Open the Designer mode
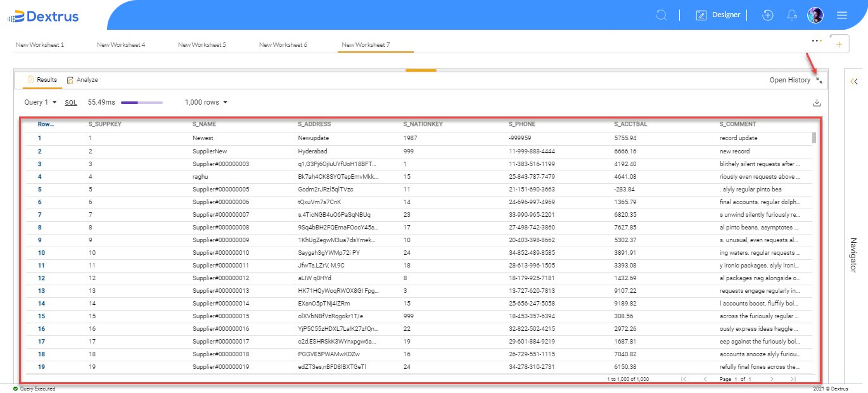Screen dimensions: 868x393 pos(718,15)
